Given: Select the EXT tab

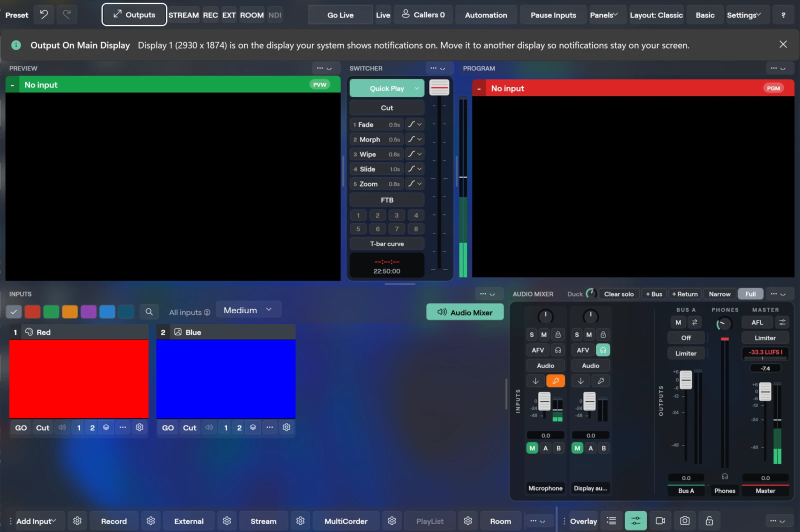Looking at the screenshot, I should (x=229, y=15).
